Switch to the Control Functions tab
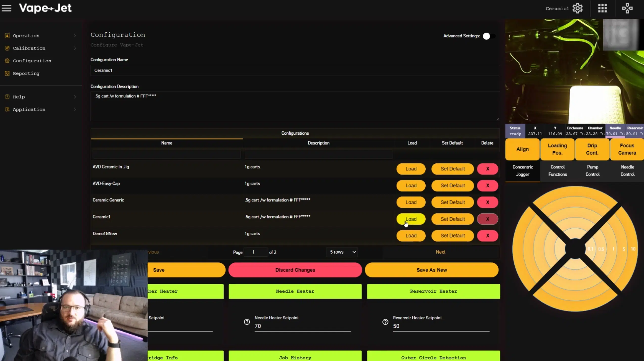Image resolution: width=644 pixels, height=361 pixels. (558, 171)
